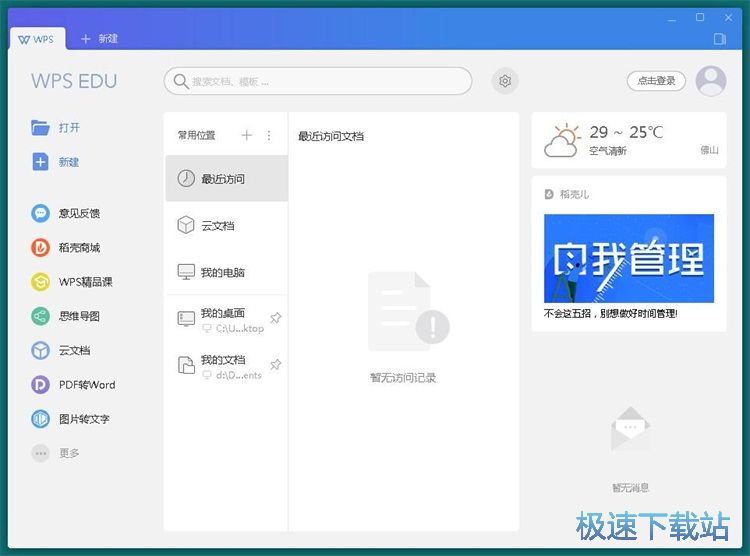Open WPS精品课 course icon
This screenshot has width=750, height=556.
click(40, 282)
